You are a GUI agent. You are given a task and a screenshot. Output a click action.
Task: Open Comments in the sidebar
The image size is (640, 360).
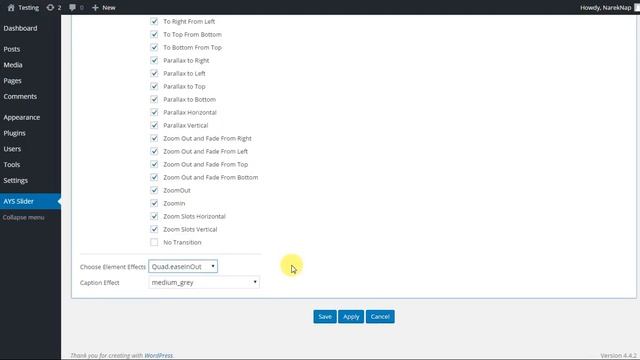click(x=20, y=96)
